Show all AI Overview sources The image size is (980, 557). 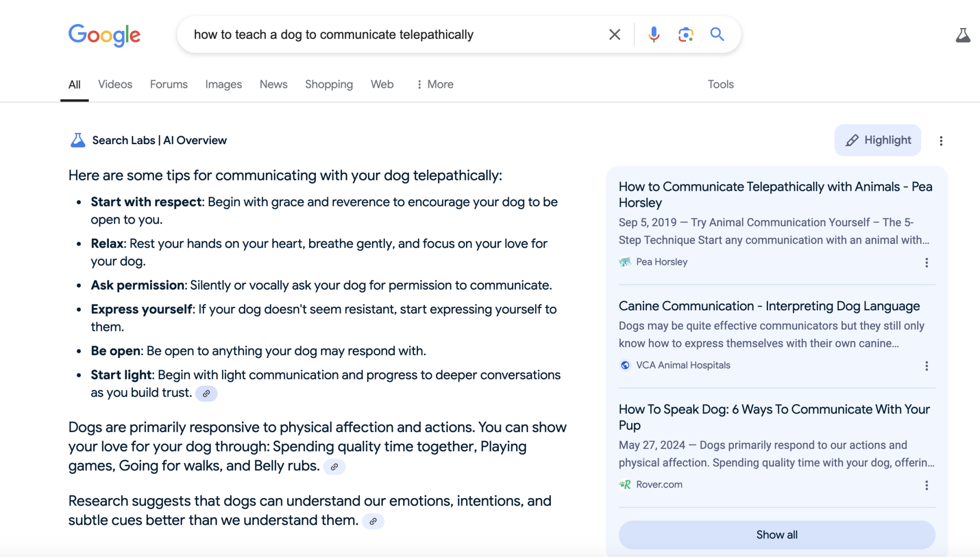tap(776, 535)
